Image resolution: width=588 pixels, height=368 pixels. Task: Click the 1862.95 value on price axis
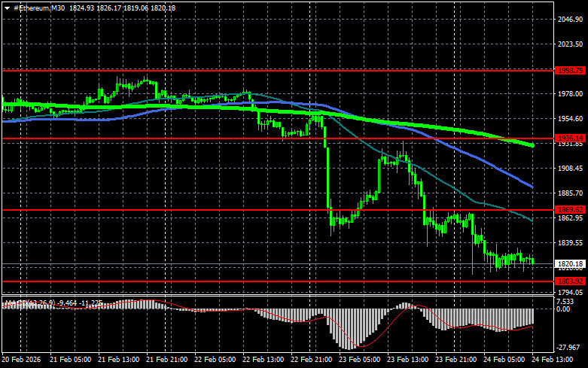tap(570, 218)
